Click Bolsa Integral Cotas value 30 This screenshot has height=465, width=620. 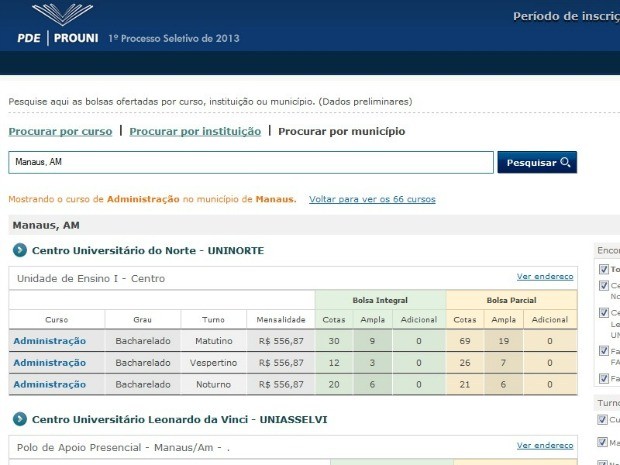pos(334,341)
